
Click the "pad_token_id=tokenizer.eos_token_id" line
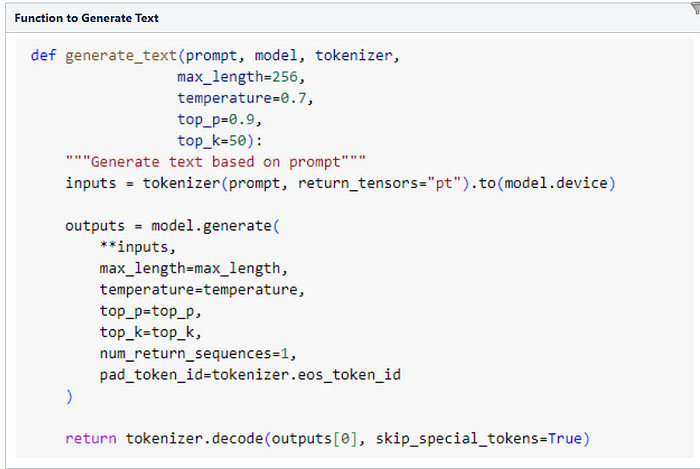250,375
